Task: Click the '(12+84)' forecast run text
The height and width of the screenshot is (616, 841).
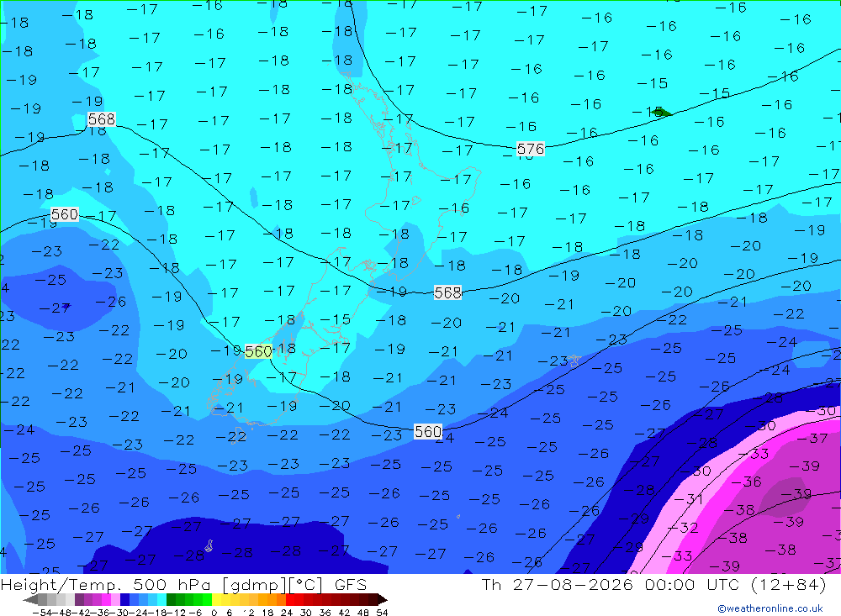Action: pyautogui.click(x=789, y=584)
